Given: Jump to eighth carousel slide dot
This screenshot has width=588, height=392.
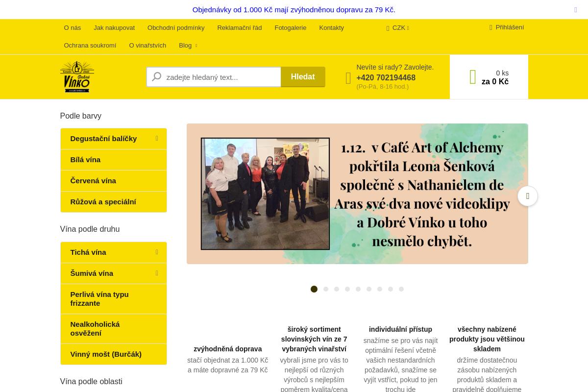Looking at the screenshot, I should [x=391, y=289].
